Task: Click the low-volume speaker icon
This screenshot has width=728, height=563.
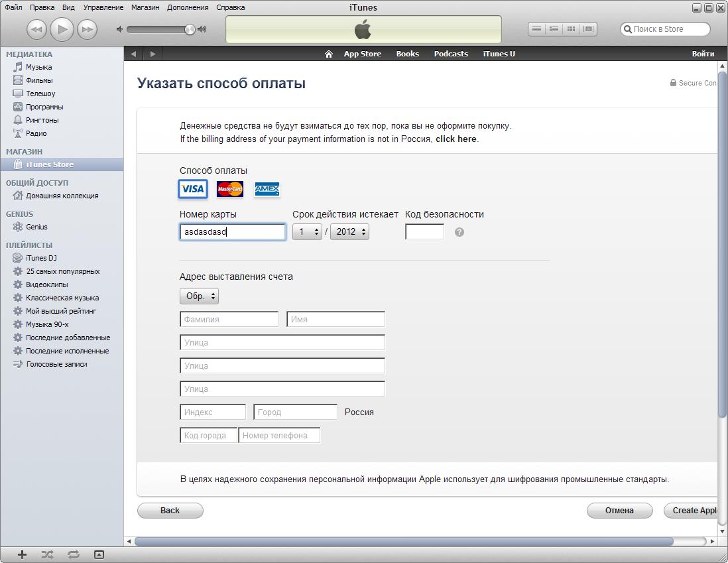Action: 119,29
